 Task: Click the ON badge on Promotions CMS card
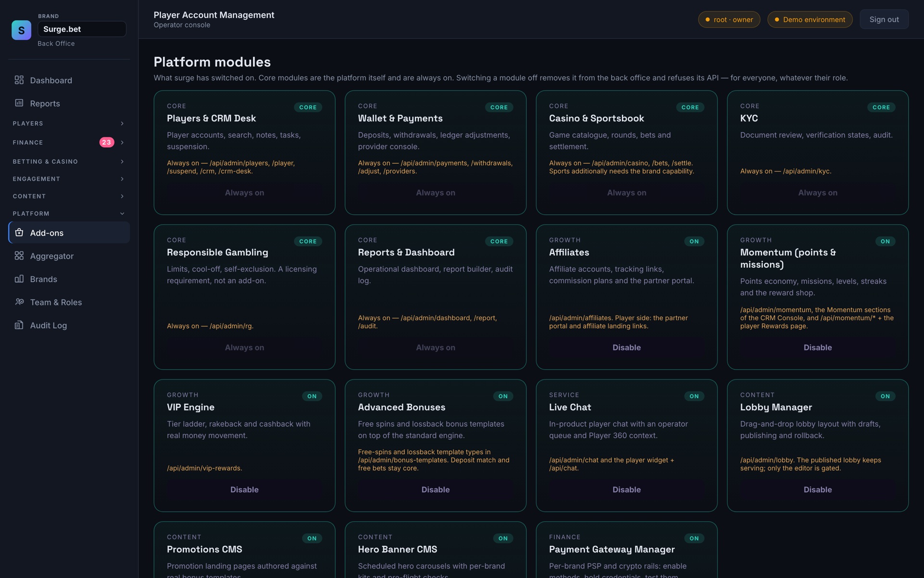pyautogui.click(x=312, y=539)
